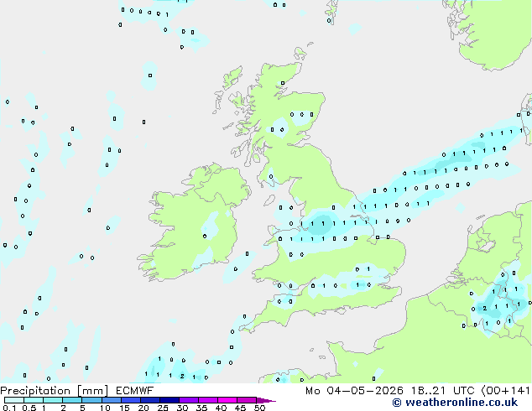Select the 5–10 mm legend color swatch
This screenshot has height=411, width=532.
(91, 400)
